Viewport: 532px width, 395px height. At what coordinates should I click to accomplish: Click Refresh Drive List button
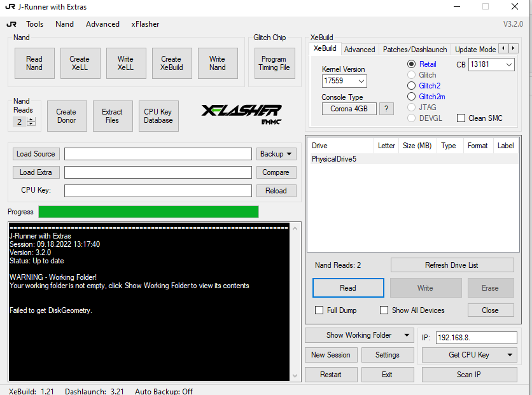(x=452, y=265)
